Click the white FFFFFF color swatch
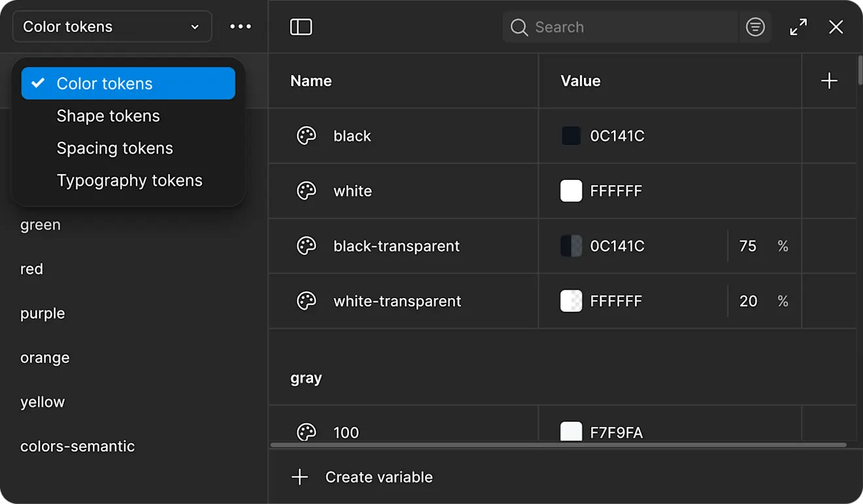Image resolution: width=863 pixels, height=504 pixels. [571, 191]
